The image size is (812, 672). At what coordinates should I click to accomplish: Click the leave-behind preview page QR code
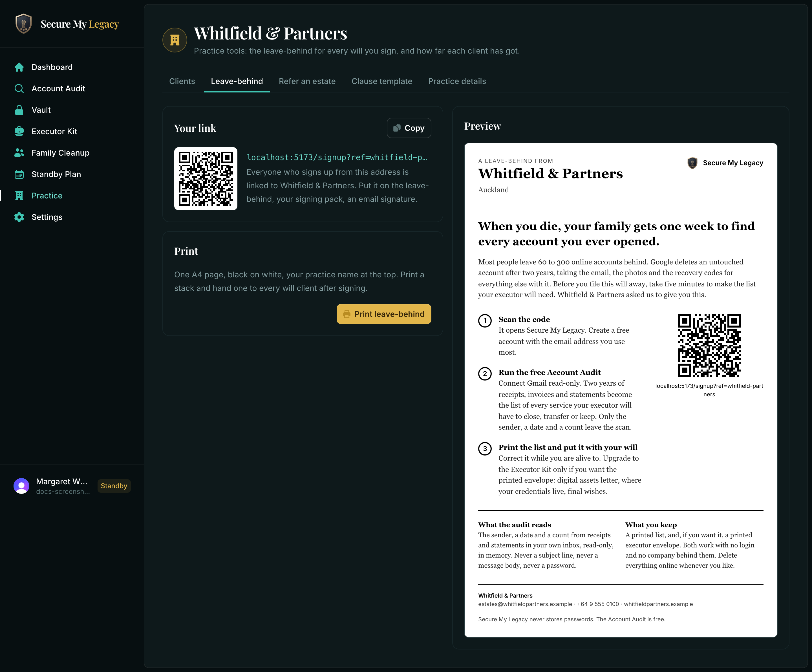[x=709, y=345]
